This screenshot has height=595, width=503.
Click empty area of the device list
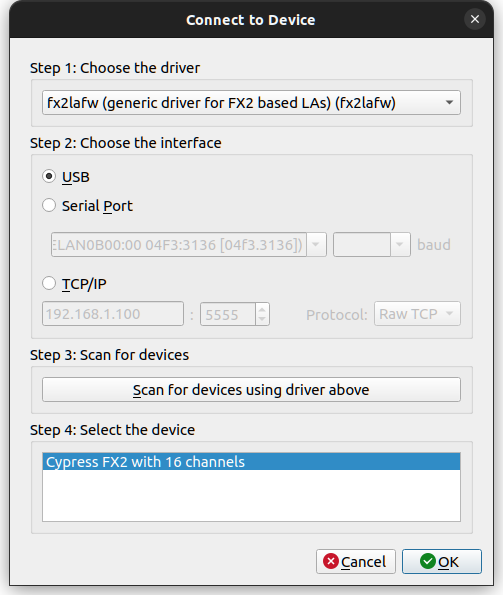point(251,495)
